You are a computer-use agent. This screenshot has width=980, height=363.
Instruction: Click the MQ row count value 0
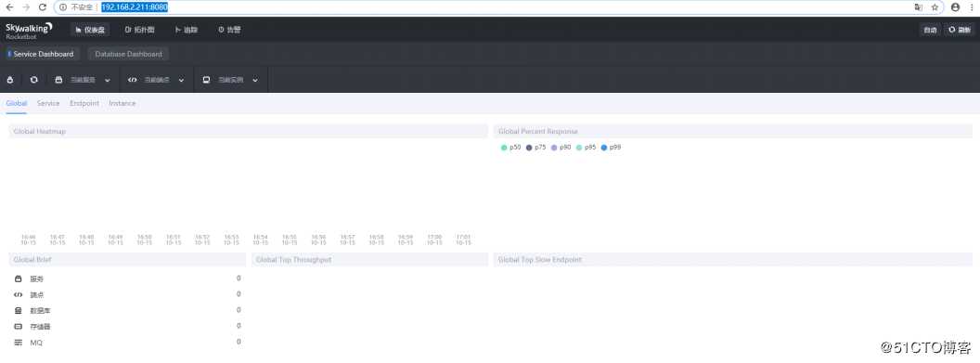point(239,342)
